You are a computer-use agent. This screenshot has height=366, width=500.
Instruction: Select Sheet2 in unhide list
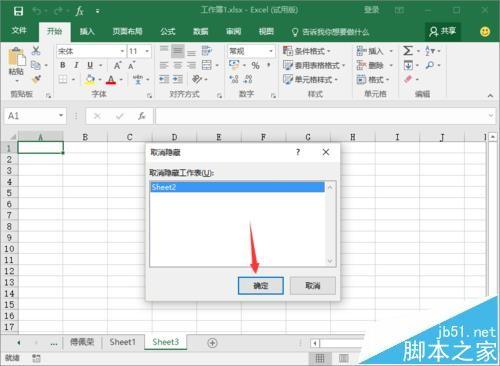pyautogui.click(x=238, y=187)
